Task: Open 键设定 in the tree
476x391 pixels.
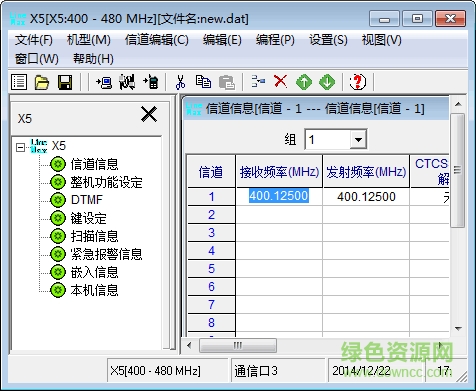Action: click(88, 218)
